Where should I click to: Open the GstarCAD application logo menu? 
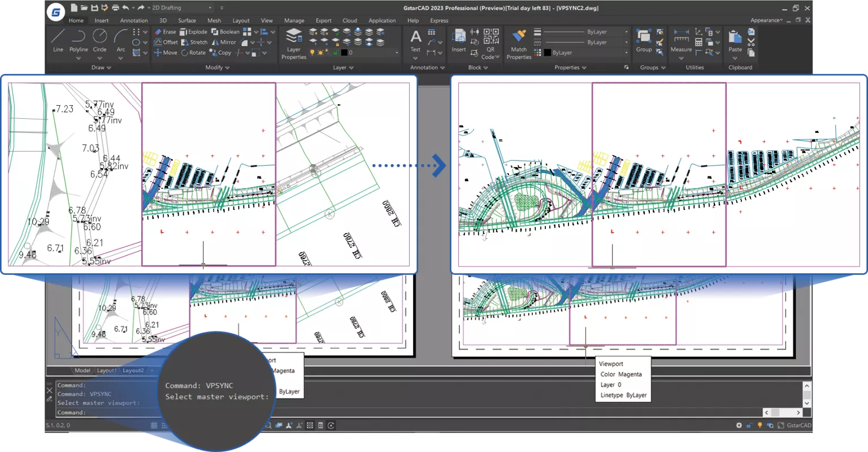[x=55, y=12]
